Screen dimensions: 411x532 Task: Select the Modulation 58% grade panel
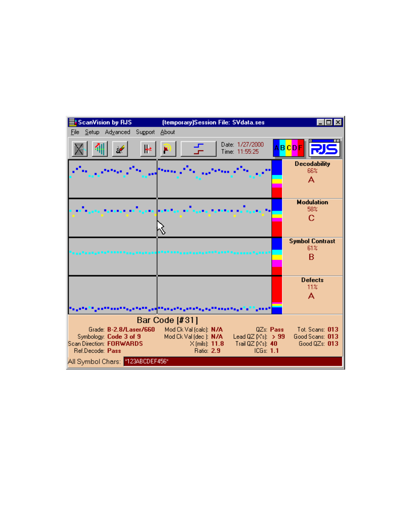coord(312,218)
